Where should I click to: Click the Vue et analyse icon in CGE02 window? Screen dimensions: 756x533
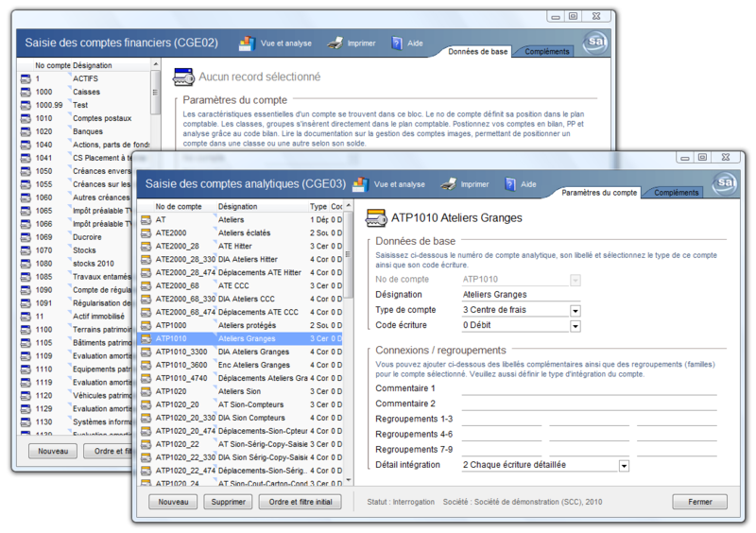[247, 43]
